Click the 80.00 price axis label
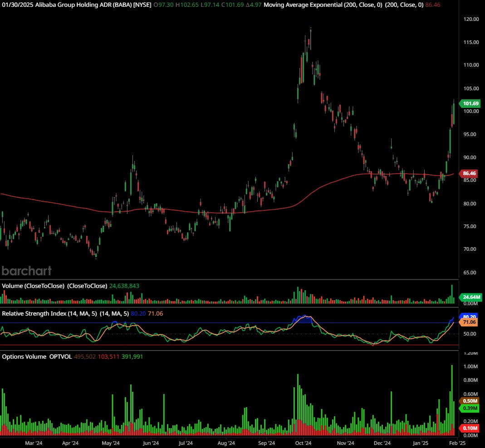Screen dimensions: 485x448 470,204
